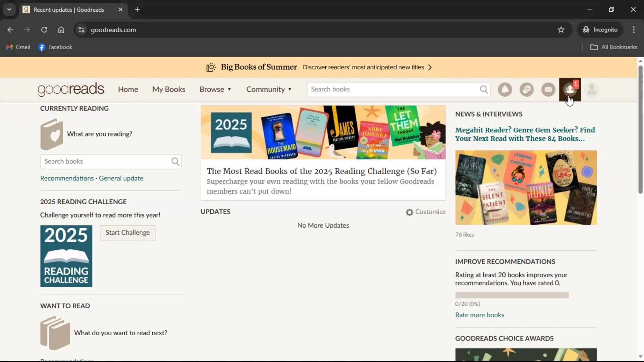Open the tab search dropdown arrow
The height and width of the screenshot is (362, 644).
(9, 9)
